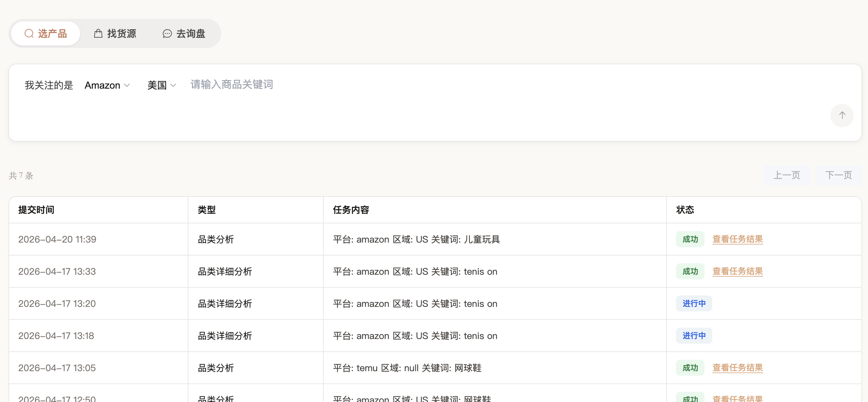Click 品类详细分析 in the 13:33 row
This screenshot has width=868, height=402.
tap(225, 271)
